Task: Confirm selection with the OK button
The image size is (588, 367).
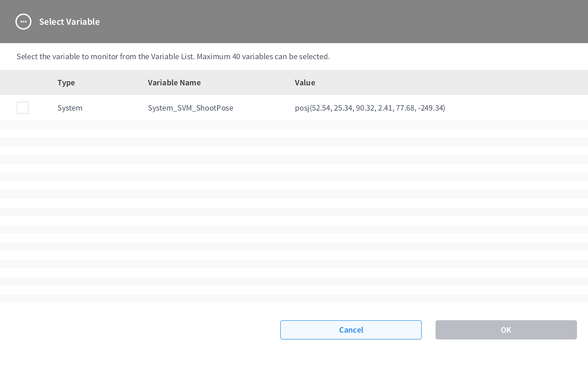Action: [506, 330]
